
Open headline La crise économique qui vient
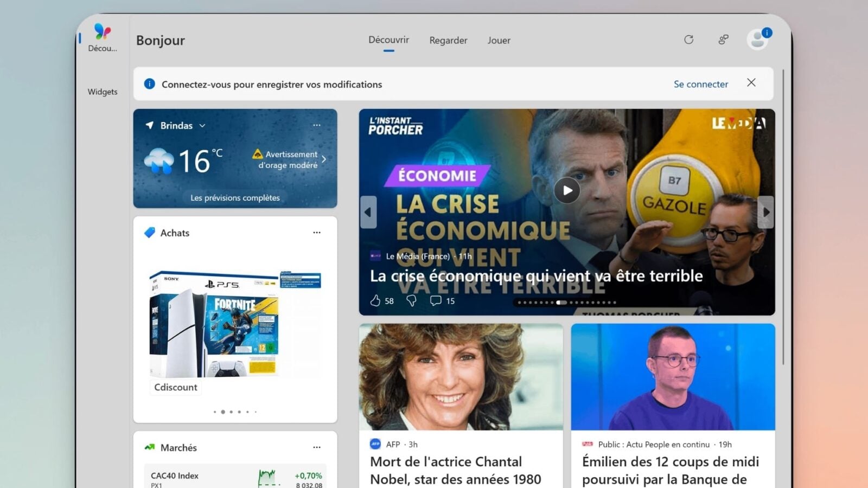tap(537, 276)
